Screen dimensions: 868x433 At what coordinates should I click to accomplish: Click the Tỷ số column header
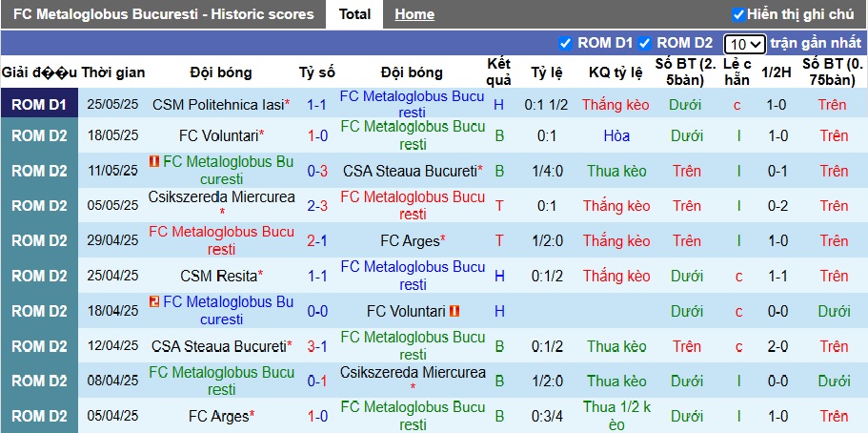pos(317,72)
